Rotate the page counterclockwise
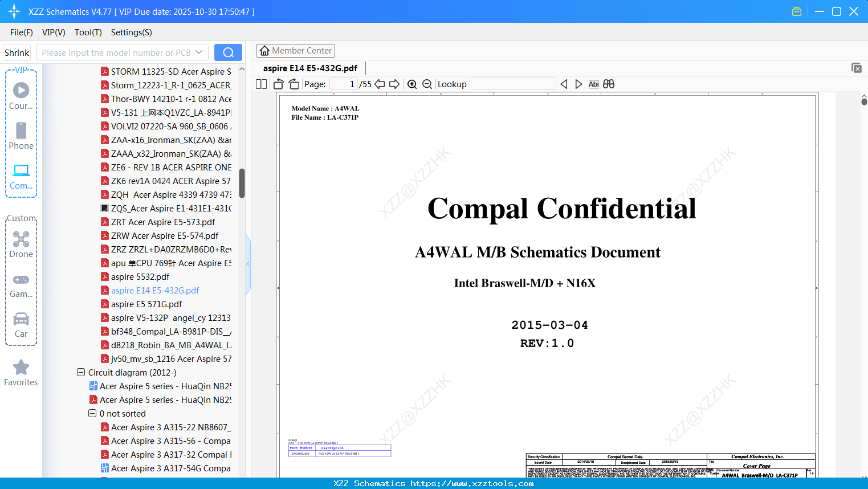The width and height of the screenshot is (868, 489). pyautogui.click(x=279, y=84)
